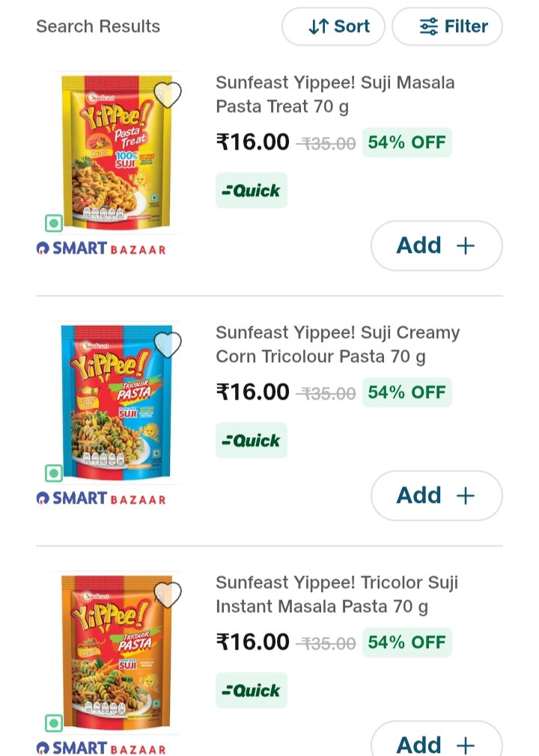Open the Sort options
539x756 pixels.
point(333,27)
